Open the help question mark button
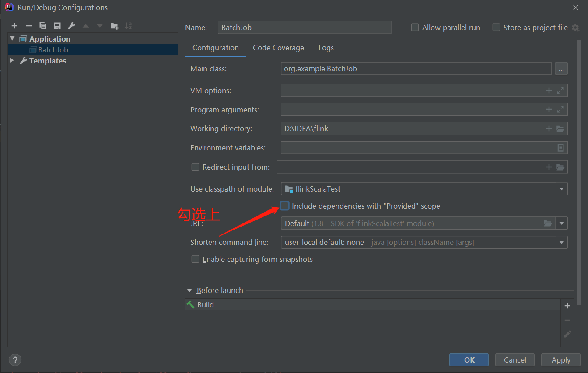Image resolution: width=588 pixels, height=373 pixels. [x=15, y=360]
